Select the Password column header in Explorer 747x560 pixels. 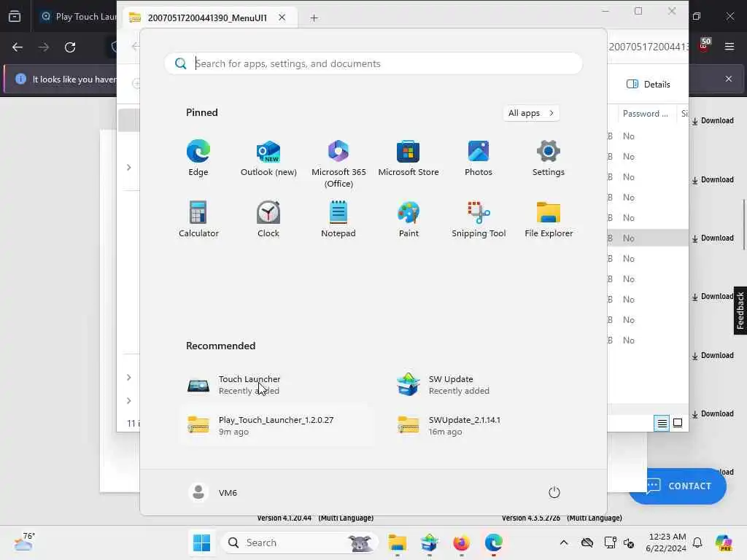646,113
